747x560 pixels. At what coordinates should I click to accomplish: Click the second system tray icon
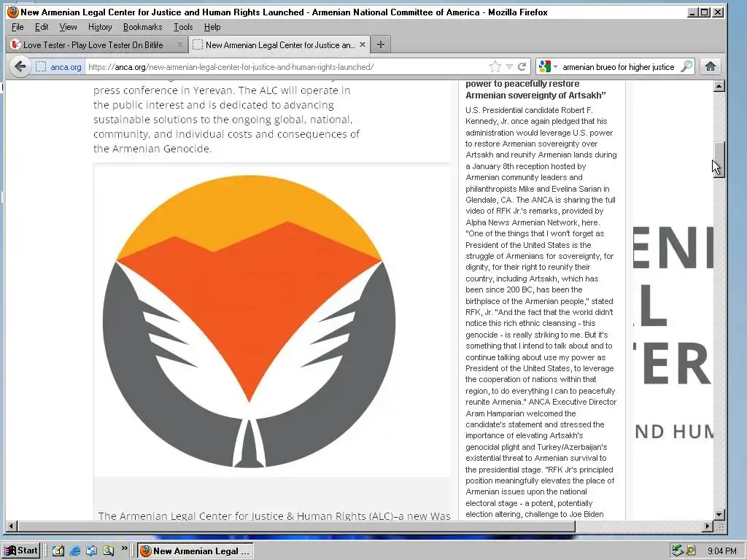coord(690,551)
